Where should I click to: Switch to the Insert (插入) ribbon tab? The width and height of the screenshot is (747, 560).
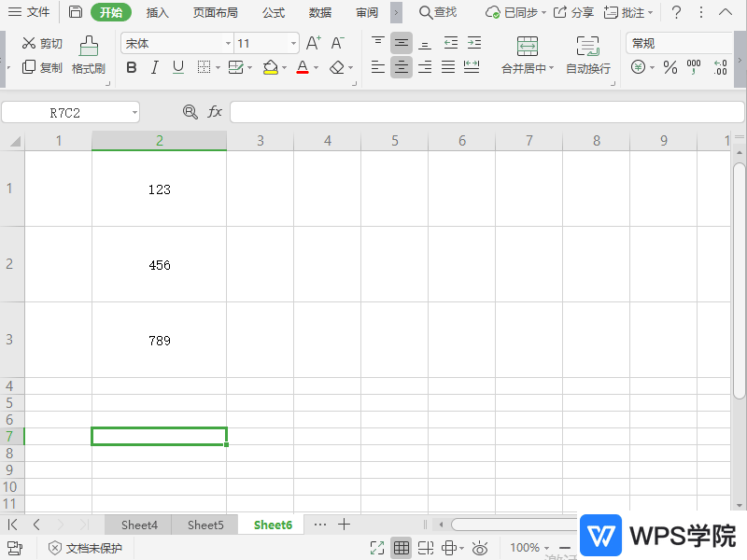158,12
